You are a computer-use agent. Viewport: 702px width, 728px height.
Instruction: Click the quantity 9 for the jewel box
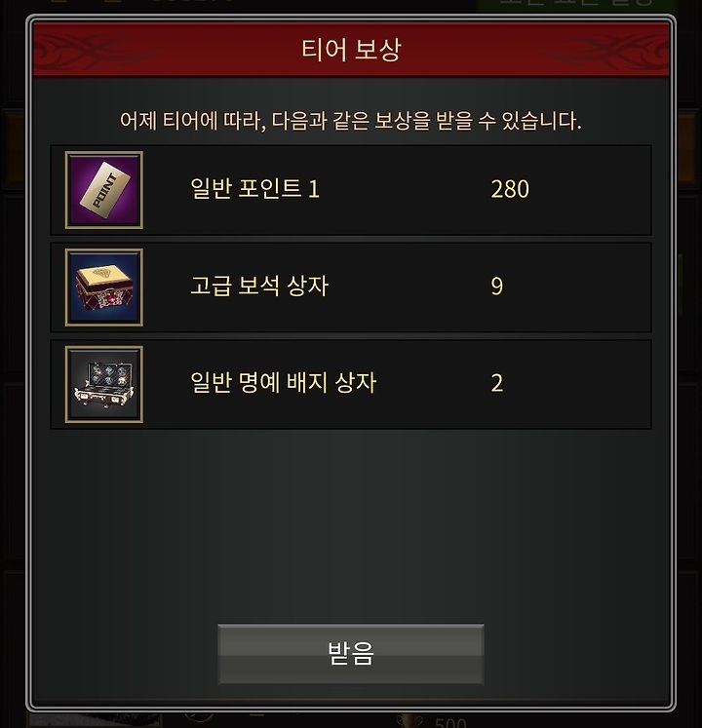point(496,287)
